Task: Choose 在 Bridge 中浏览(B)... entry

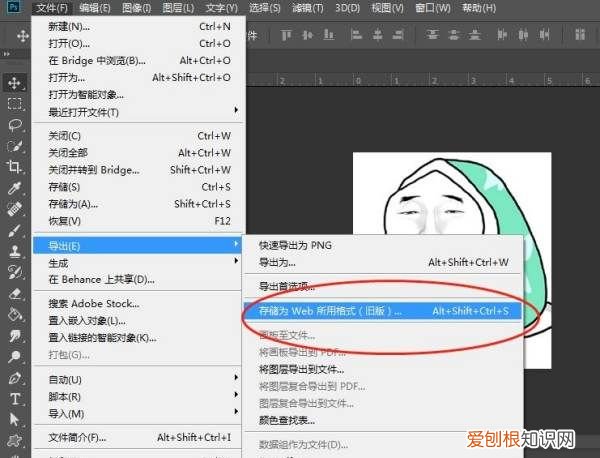Action: tap(139, 60)
